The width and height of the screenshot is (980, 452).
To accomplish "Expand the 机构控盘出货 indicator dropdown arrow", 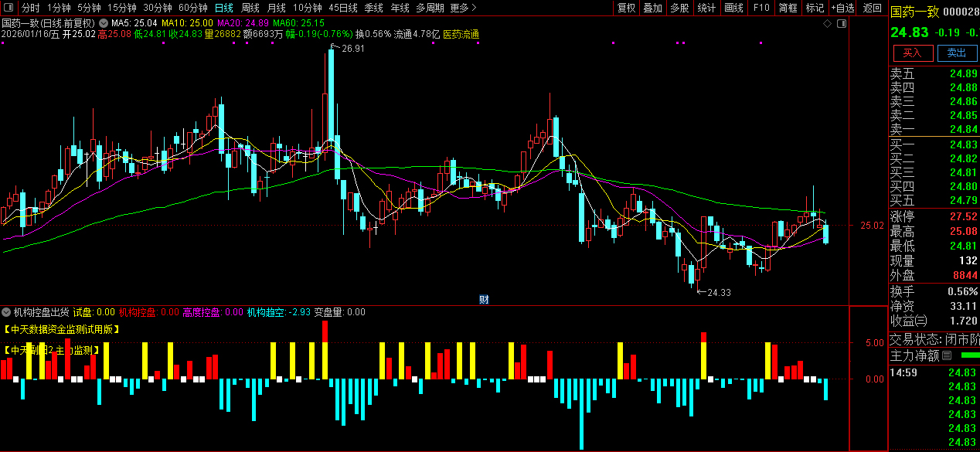I will click(x=7, y=312).
